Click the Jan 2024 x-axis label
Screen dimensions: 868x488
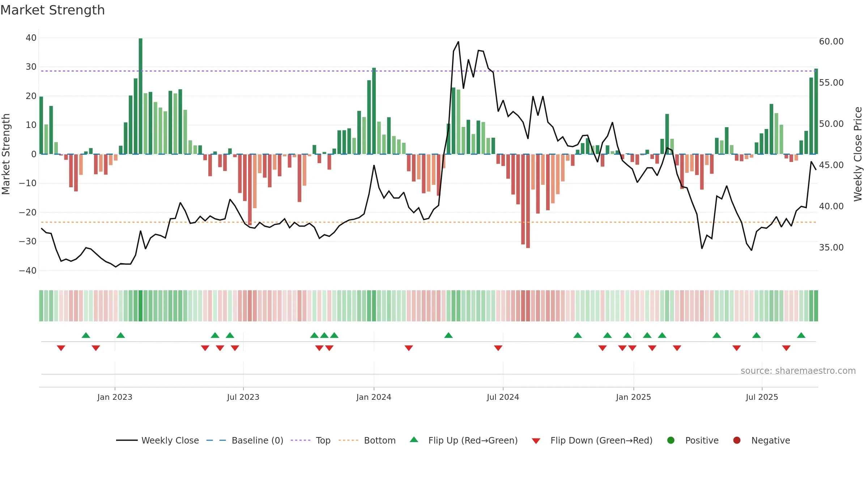(x=374, y=397)
